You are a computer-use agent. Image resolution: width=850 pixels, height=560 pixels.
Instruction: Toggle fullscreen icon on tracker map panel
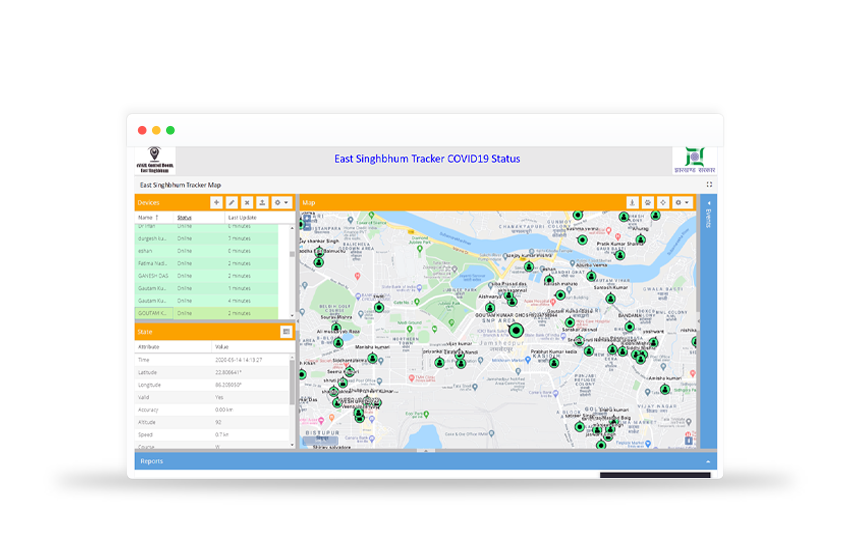(x=709, y=184)
